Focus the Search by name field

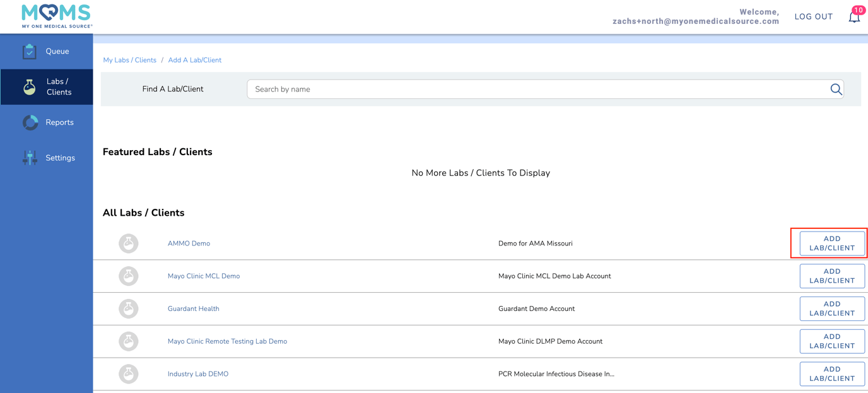(x=536, y=90)
